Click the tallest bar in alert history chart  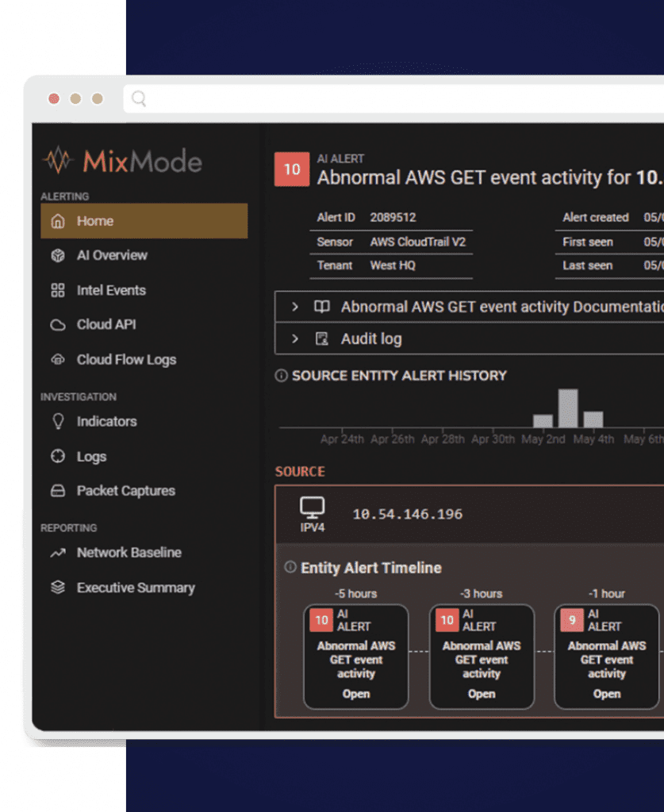(x=568, y=408)
